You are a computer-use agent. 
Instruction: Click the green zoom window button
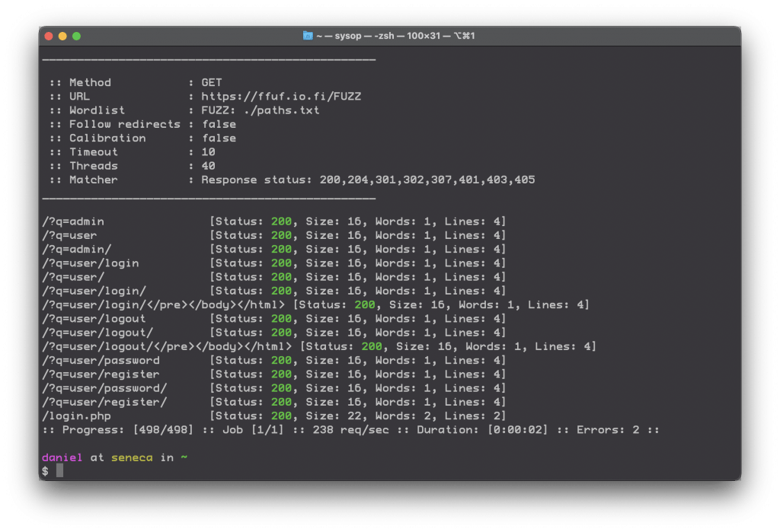[x=77, y=37]
